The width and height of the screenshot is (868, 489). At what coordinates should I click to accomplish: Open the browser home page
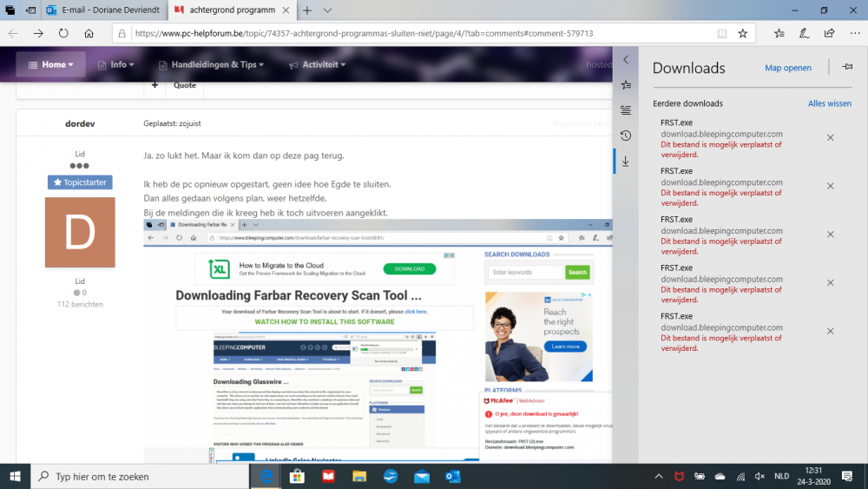89,33
